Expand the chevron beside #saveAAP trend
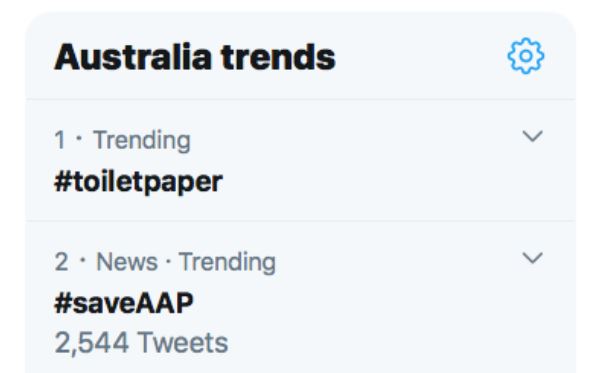This screenshot has height=373, width=590. (x=533, y=258)
